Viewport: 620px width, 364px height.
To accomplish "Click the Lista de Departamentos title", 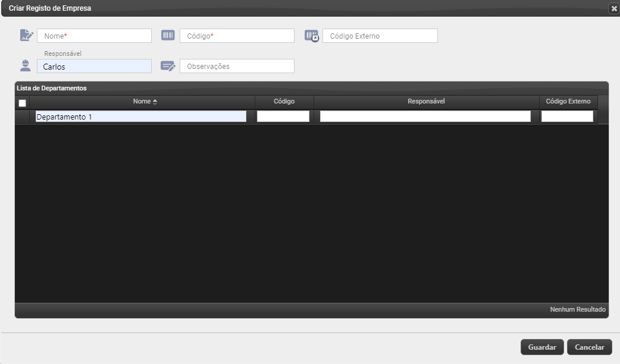I will pyautogui.click(x=51, y=88).
